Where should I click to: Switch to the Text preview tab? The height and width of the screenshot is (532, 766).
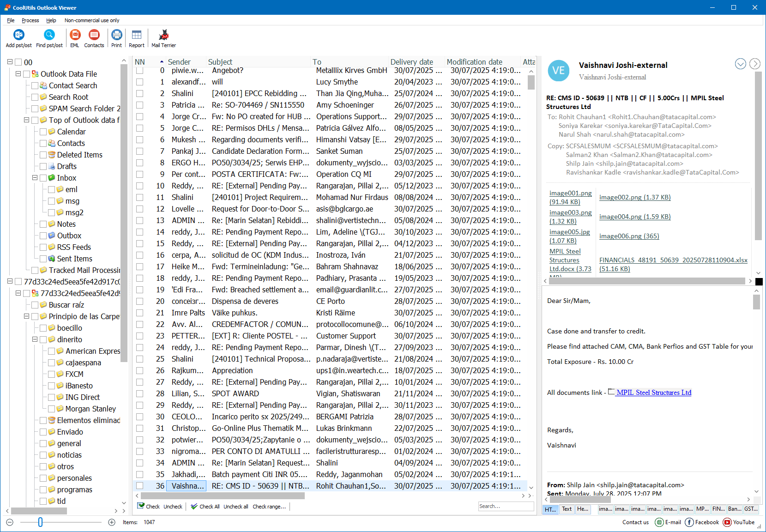point(567,509)
